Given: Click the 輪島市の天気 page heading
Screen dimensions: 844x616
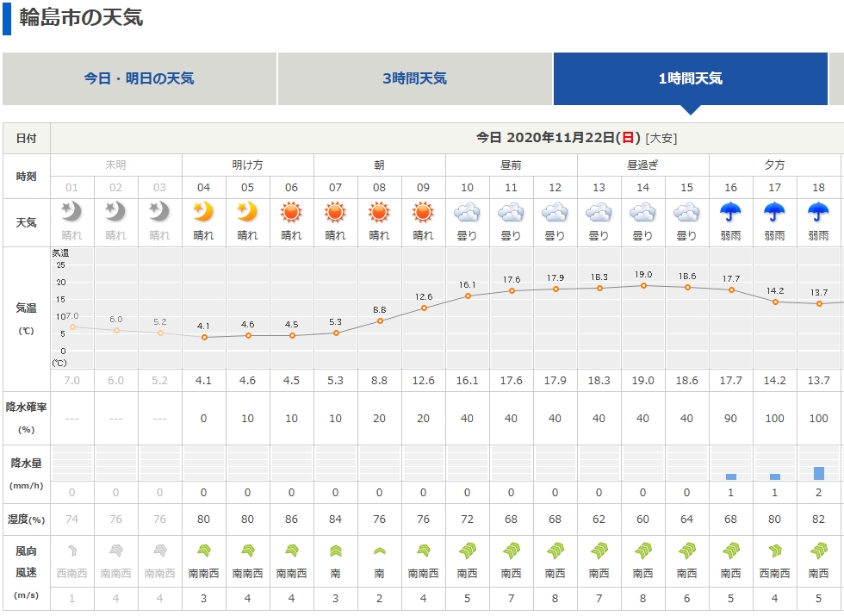Looking at the screenshot, I should [x=83, y=14].
